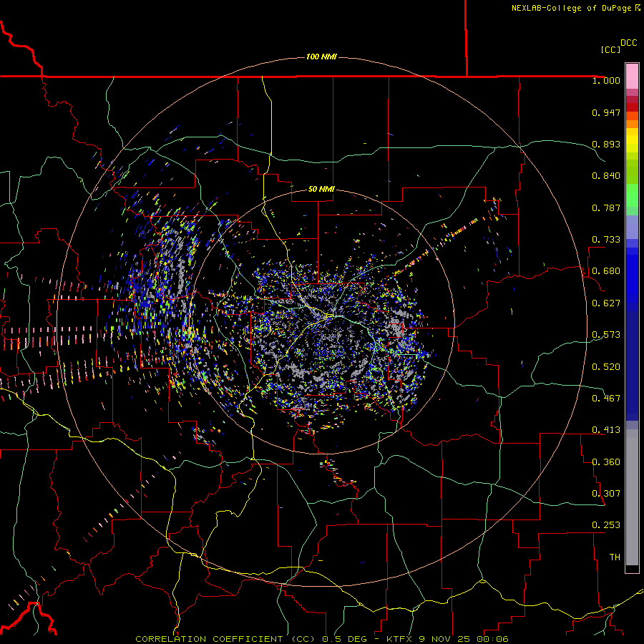Screen dimensions: 644x644
Task: Click the 0.253 color scale value
Action: (x=606, y=525)
